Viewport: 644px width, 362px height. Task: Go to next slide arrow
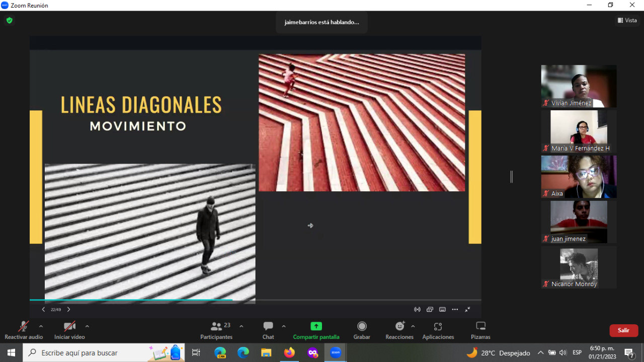(68, 309)
